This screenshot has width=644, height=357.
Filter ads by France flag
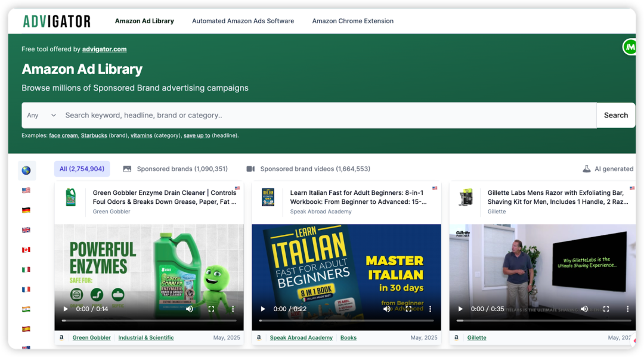pyautogui.click(x=26, y=289)
